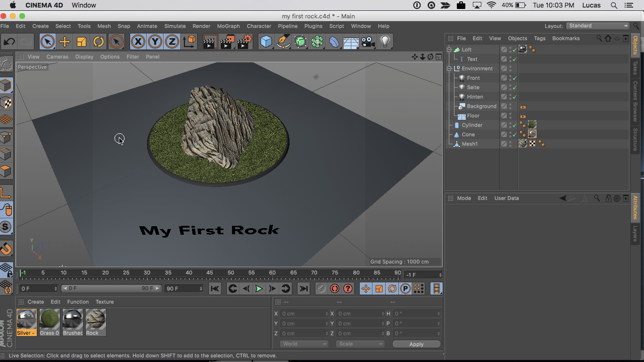
Task: Collapse the Loft object hierarchy
Action: tap(449, 49)
